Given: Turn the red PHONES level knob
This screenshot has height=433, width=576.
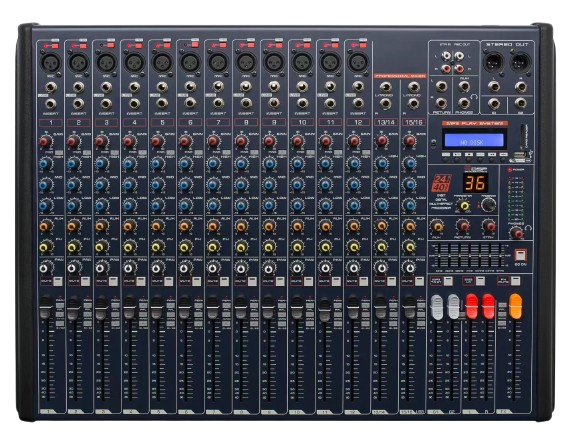Looking at the screenshot, I should (516, 233).
